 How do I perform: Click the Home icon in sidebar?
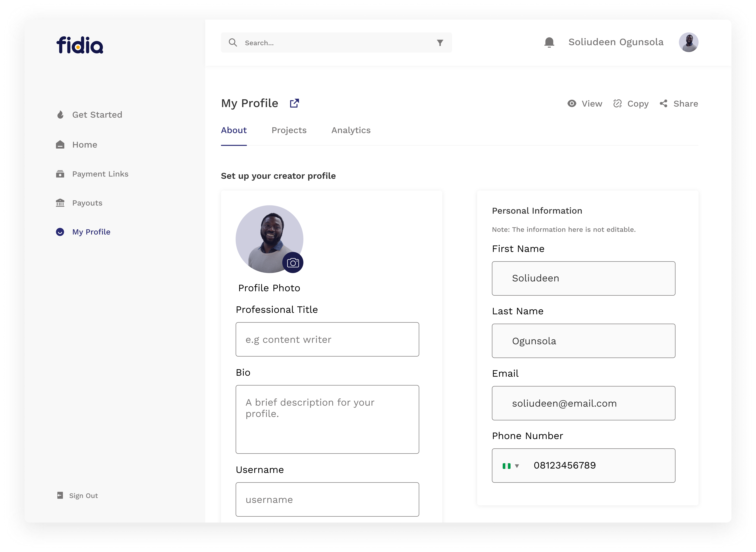60,144
